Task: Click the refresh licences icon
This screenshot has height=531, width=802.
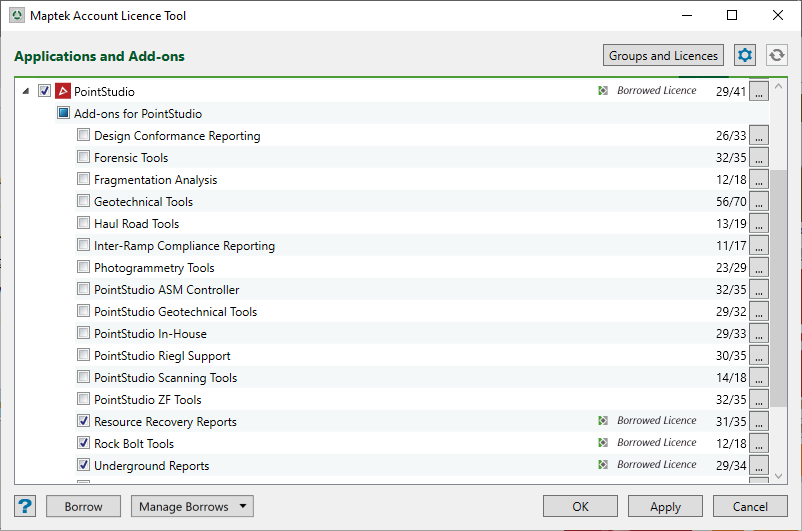Action: (776, 55)
